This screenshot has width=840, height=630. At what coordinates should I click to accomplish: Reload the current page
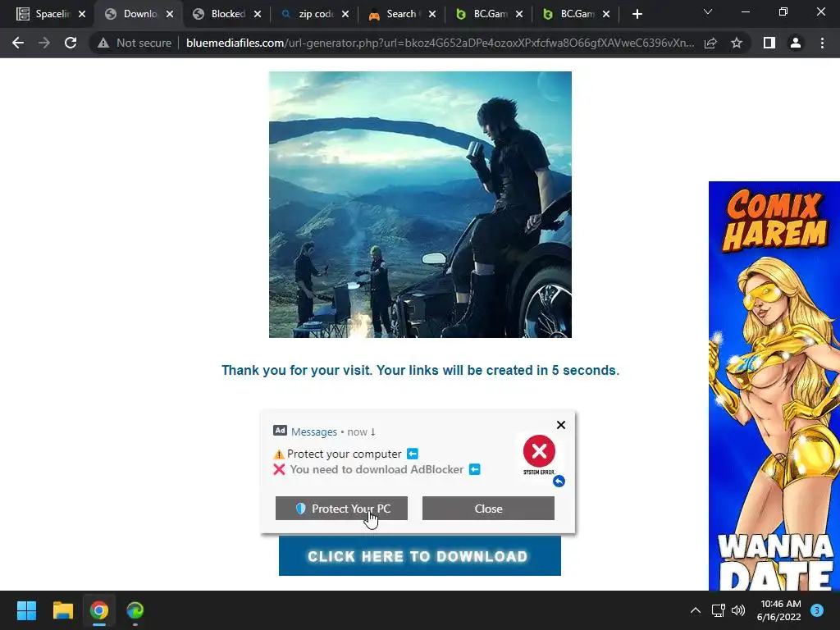tap(71, 43)
